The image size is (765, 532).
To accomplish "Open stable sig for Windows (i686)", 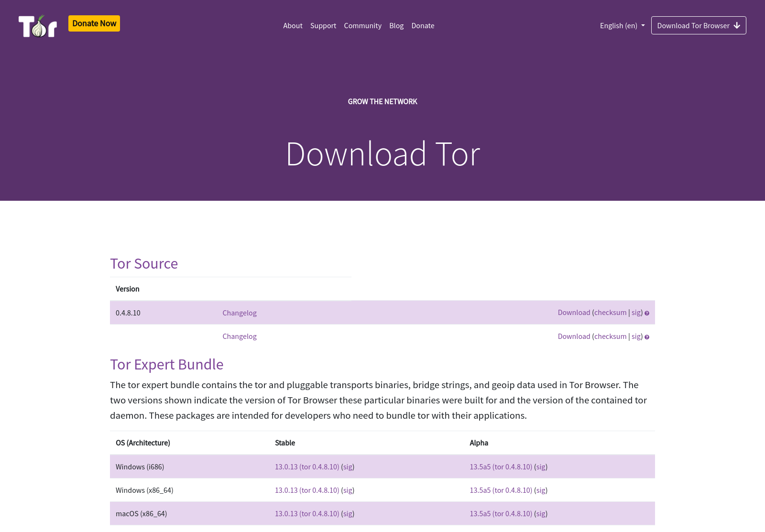I will click(348, 467).
